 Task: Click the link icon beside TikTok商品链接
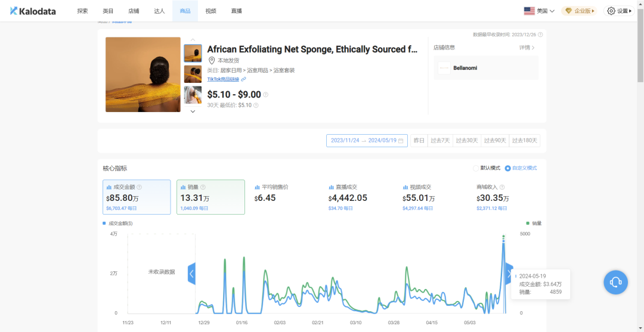tap(243, 79)
